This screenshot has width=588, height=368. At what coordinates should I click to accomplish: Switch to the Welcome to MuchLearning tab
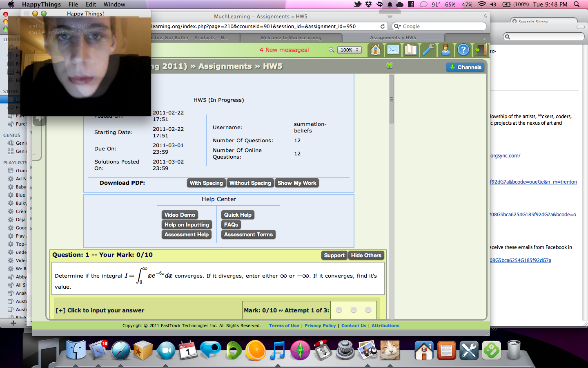click(x=291, y=38)
